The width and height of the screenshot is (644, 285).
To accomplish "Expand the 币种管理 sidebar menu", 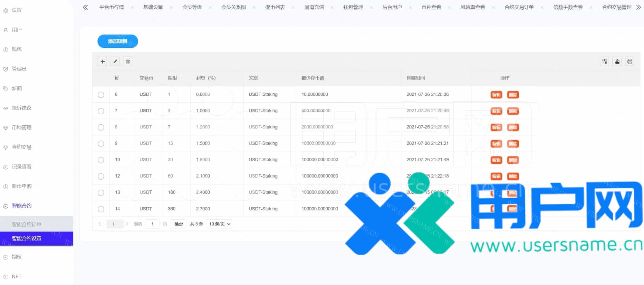I will point(21,128).
